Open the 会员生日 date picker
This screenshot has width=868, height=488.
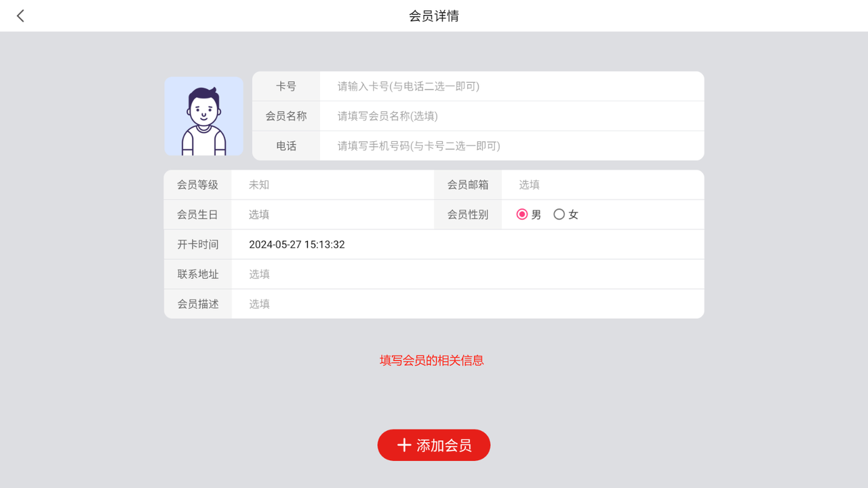tap(332, 214)
